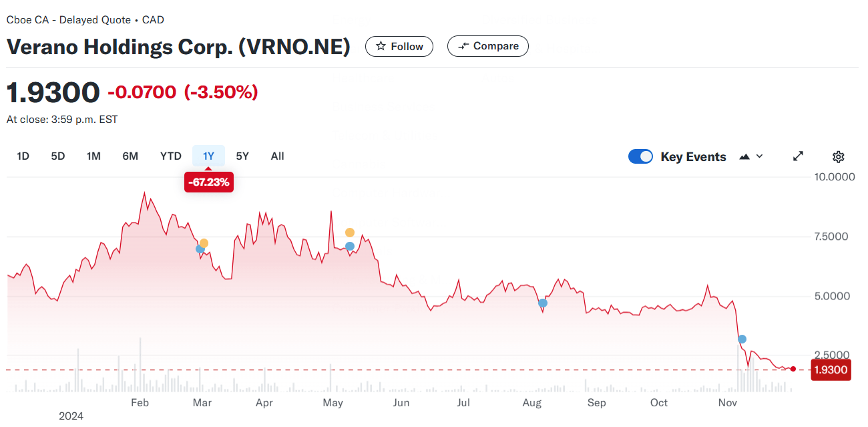Click the compare arrows icon beside Compare
The width and height of the screenshot is (868, 427).
pos(463,45)
